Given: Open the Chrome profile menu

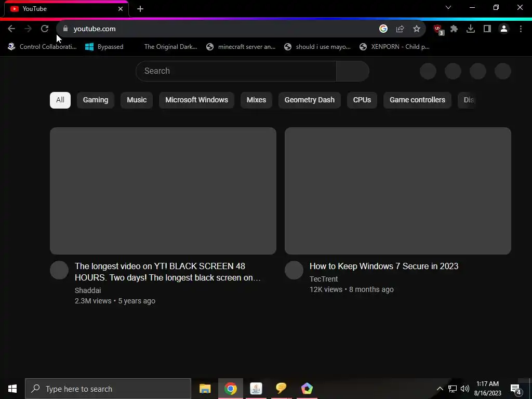Looking at the screenshot, I should click(504, 29).
